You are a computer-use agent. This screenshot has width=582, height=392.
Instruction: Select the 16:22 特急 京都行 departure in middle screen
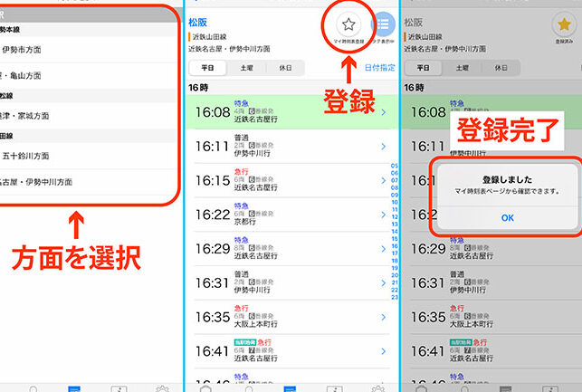tap(292, 215)
